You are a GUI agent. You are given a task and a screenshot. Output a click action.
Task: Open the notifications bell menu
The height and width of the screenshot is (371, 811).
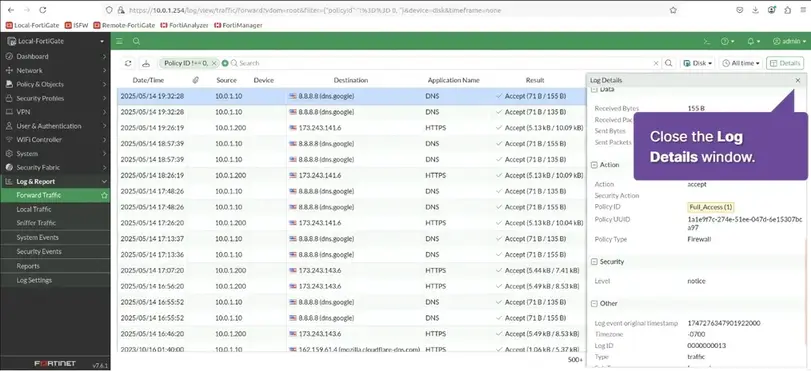(x=754, y=41)
